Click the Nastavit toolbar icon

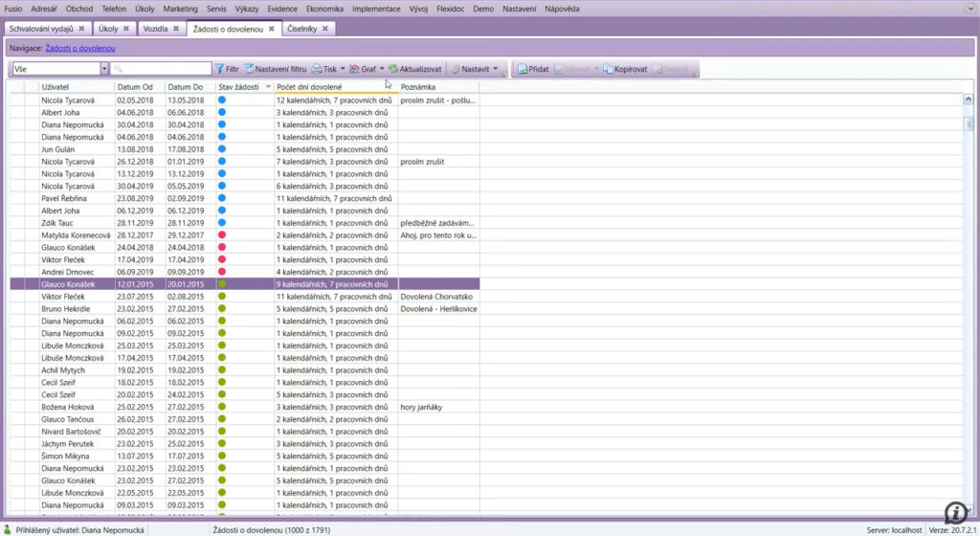click(455, 69)
